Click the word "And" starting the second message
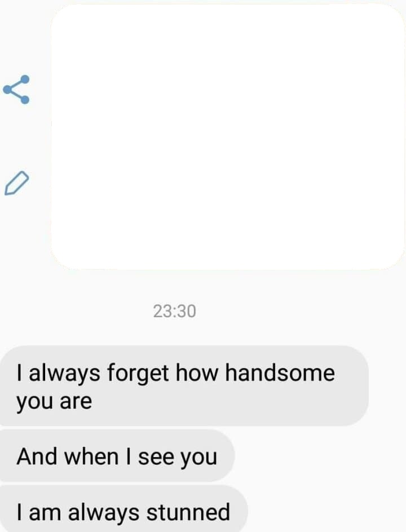406x532 pixels. pyautogui.click(x=37, y=456)
